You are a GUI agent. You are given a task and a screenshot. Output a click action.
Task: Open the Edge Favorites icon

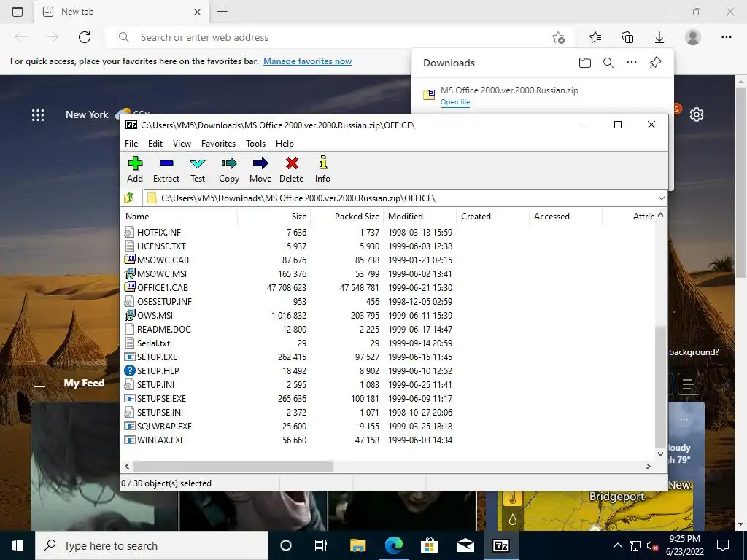coord(595,37)
